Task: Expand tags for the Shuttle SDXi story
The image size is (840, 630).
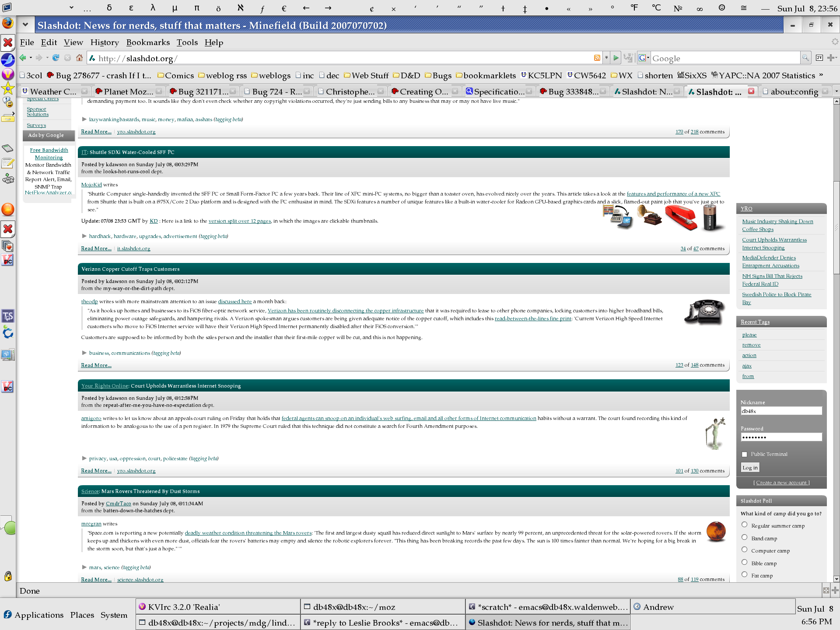Action: (x=84, y=236)
